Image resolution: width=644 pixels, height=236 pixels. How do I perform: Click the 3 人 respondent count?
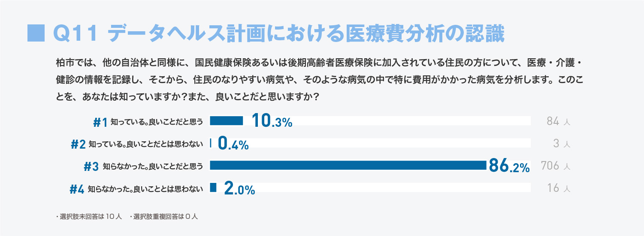(x=562, y=144)
